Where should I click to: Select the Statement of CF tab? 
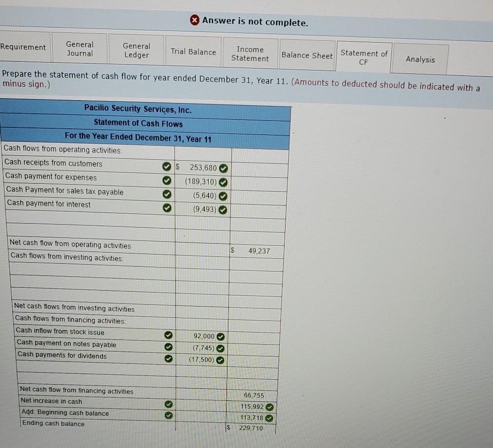click(364, 57)
